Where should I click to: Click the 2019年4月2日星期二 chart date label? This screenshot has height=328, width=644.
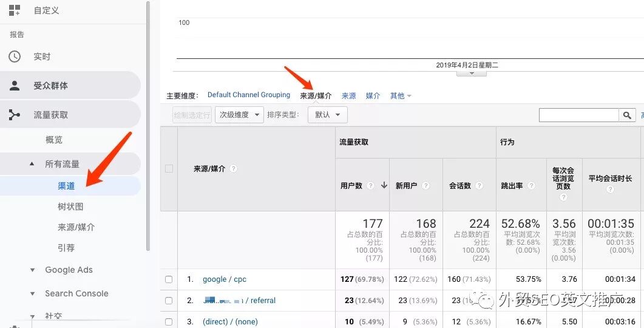point(467,65)
